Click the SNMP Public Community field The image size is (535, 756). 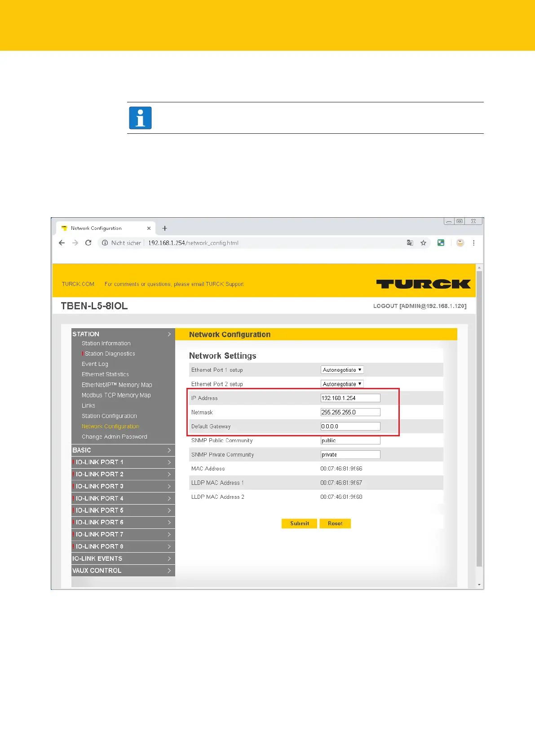click(350, 440)
